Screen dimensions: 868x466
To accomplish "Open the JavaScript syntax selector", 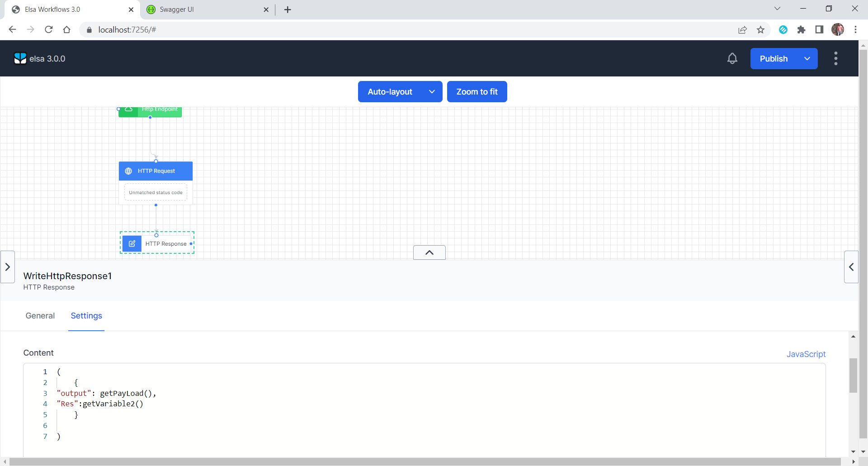I will click(806, 354).
